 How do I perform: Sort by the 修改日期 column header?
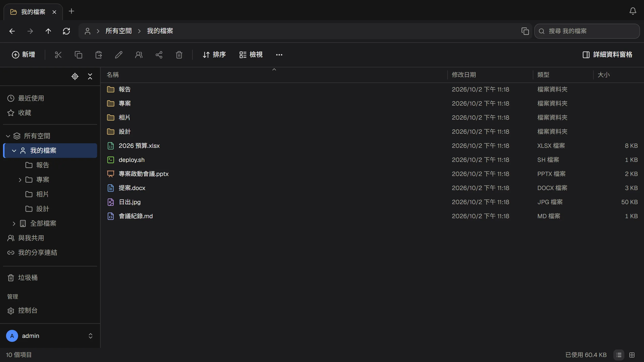pos(490,75)
